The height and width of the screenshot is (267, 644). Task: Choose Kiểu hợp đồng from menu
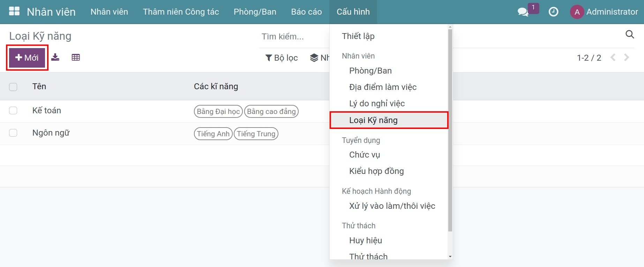(x=376, y=171)
